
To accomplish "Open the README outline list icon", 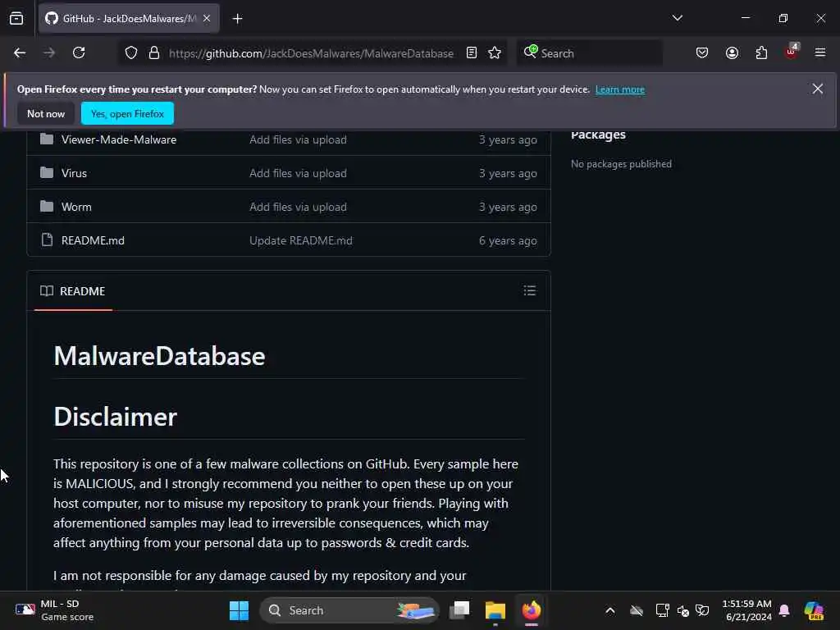I will pos(529,290).
